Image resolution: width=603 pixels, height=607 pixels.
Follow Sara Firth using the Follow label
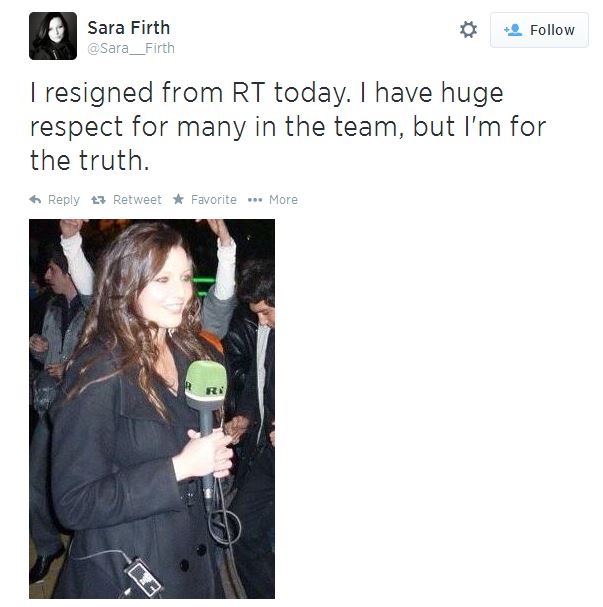pyautogui.click(x=552, y=30)
